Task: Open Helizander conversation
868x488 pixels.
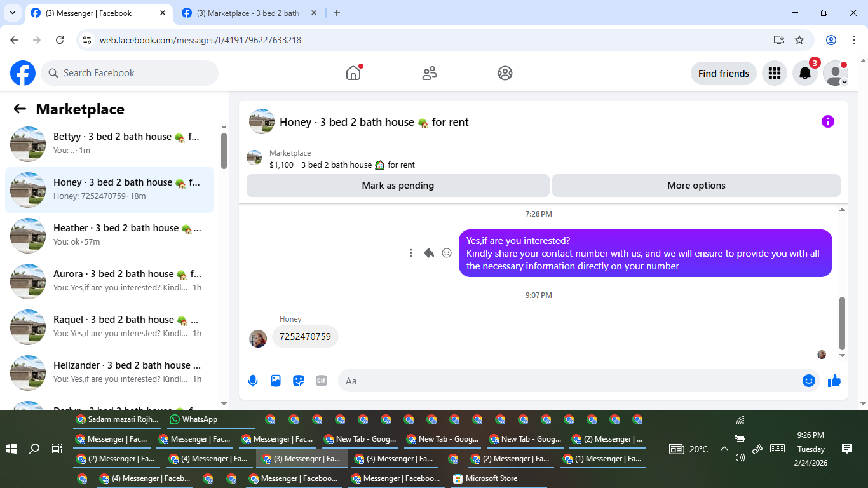Action: (109, 373)
